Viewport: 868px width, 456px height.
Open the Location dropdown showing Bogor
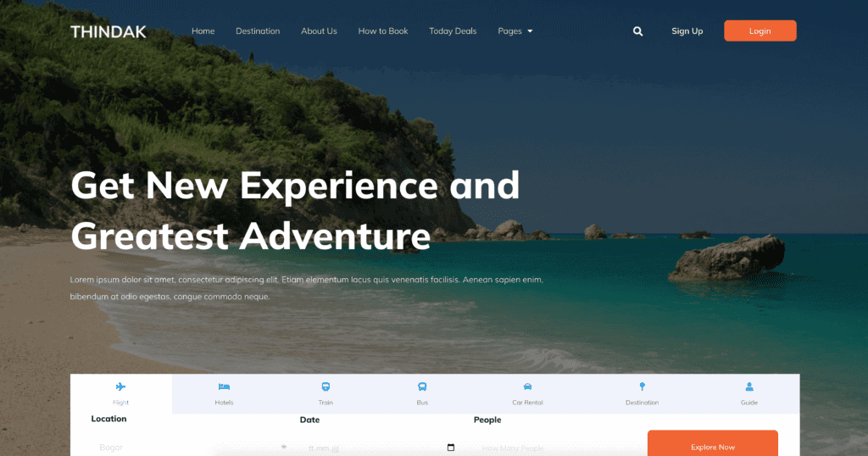tap(192, 448)
